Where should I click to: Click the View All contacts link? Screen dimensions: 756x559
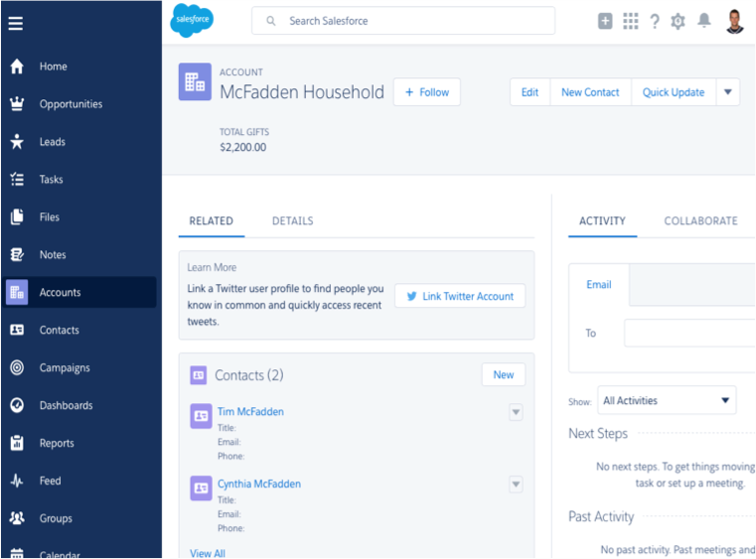pos(208,553)
